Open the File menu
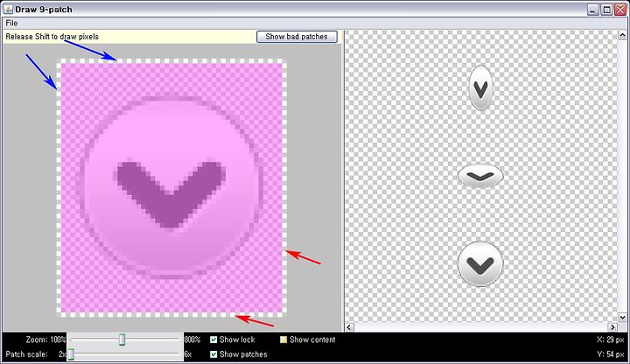 pyautogui.click(x=11, y=24)
